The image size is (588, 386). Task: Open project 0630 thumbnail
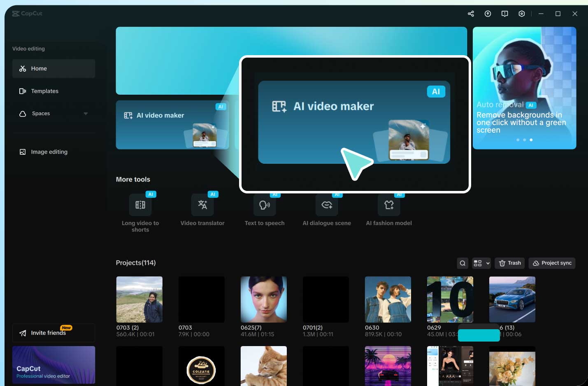(388, 299)
